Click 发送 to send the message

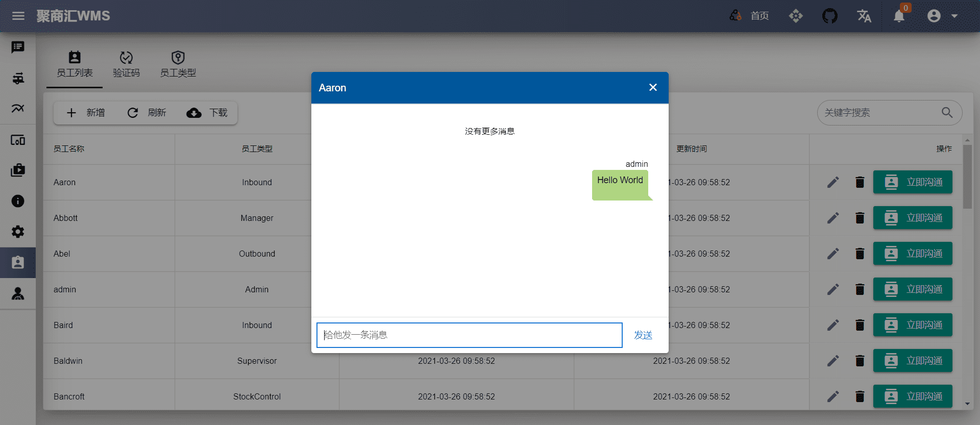tap(643, 335)
